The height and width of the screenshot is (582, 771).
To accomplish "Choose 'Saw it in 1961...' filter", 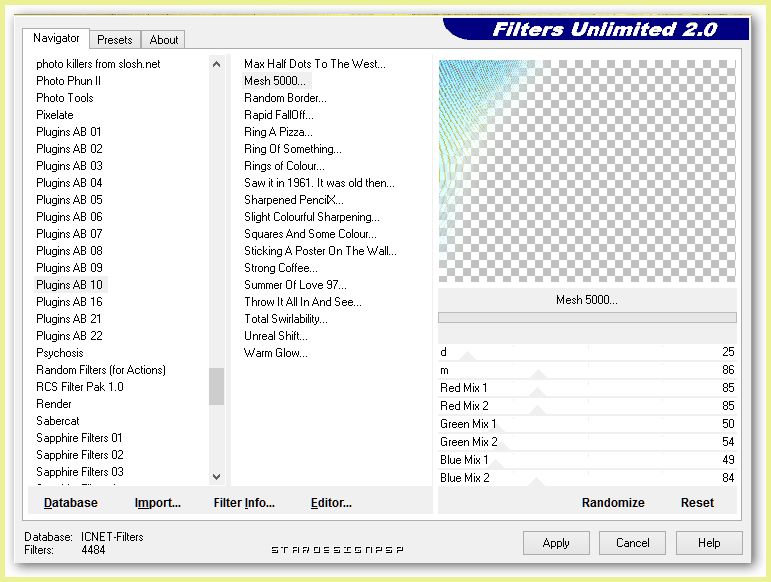I will (319, 183).
